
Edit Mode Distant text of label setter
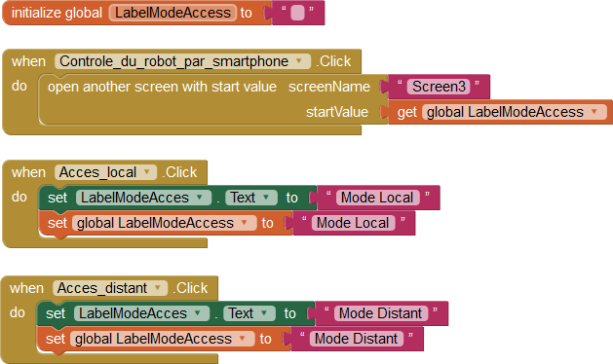click(x=381, y=313)
